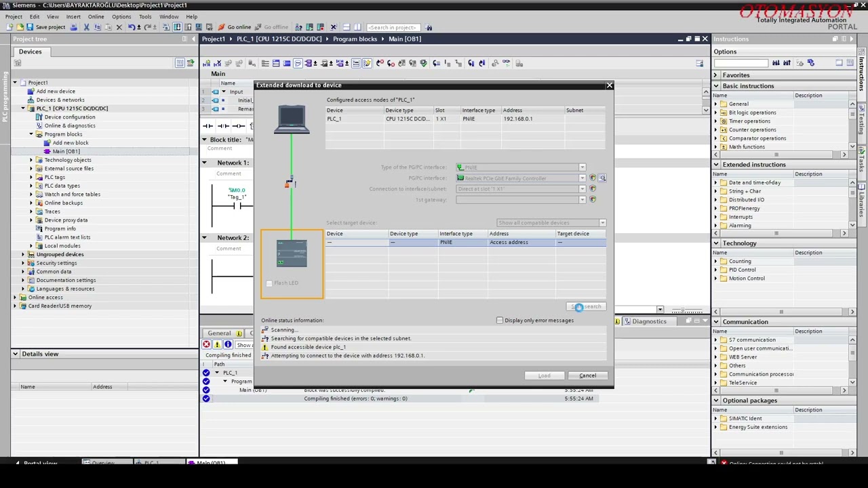Click the Save project toolbar button

click(45, 27)
